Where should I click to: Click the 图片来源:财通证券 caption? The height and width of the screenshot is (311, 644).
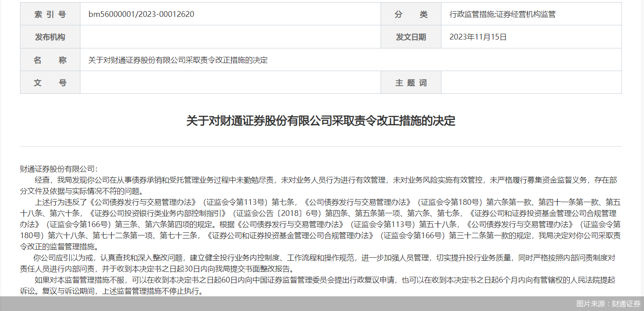tap(608, 304)
